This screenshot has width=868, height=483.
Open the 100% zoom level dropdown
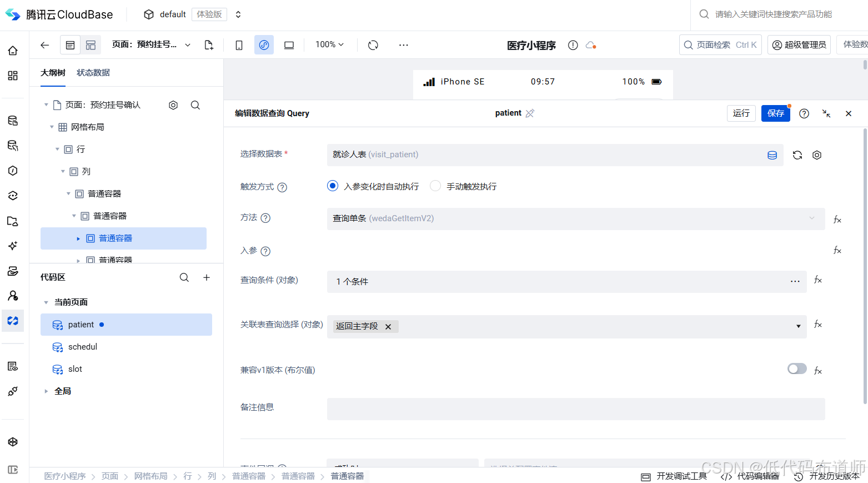[x=329, y=45]
